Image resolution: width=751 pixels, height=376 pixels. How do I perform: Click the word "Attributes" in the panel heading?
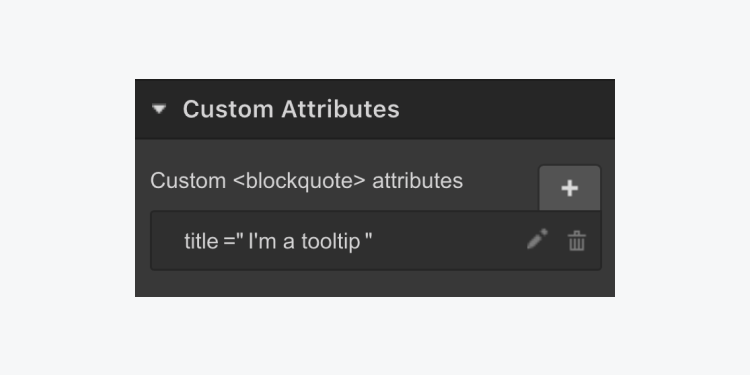click(x=340, y=109)
